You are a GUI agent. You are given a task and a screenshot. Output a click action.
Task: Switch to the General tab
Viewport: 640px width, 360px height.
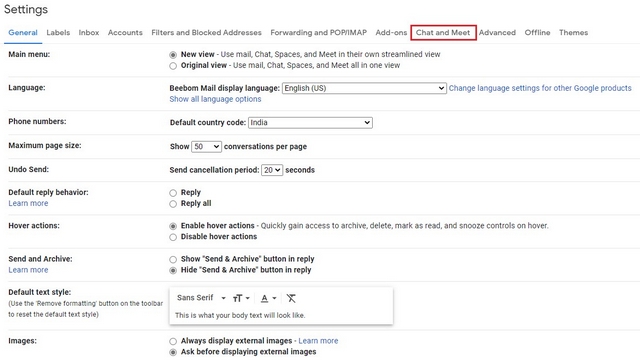tap(23, 33)
